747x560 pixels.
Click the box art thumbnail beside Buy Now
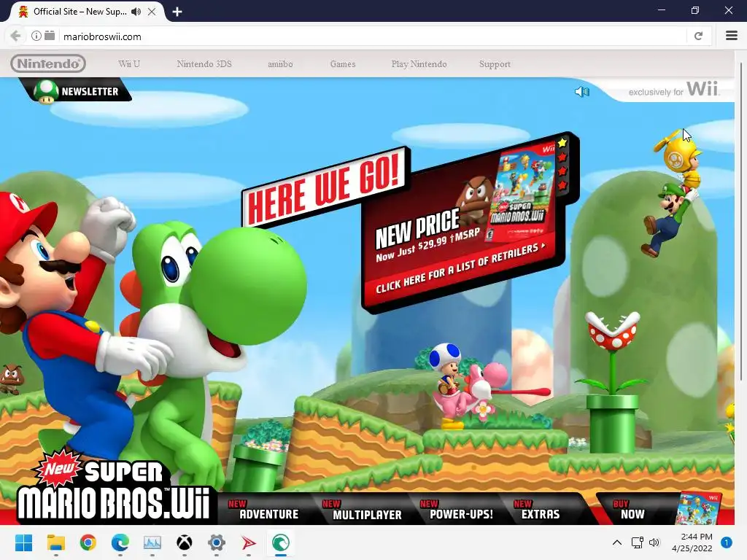(x=698, y=508)
